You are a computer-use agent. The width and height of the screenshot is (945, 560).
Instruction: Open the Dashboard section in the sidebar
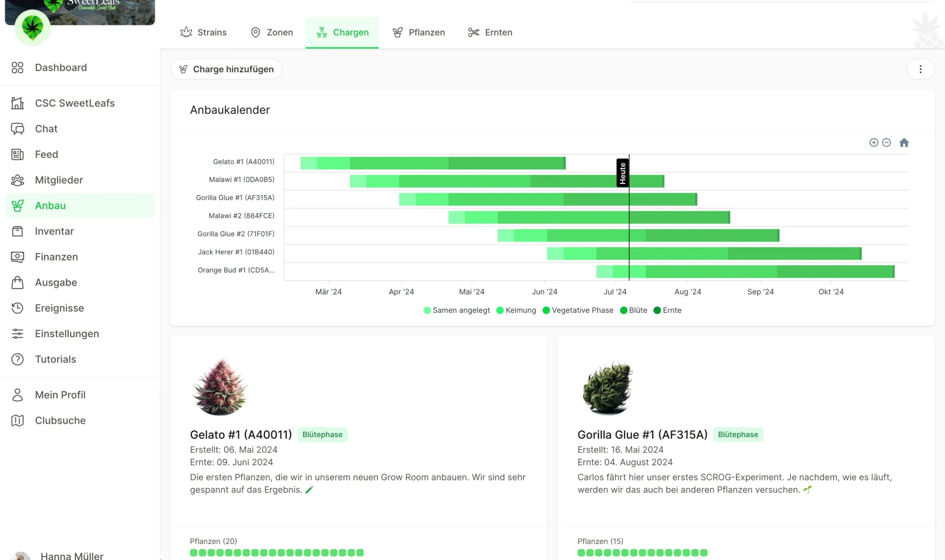point(61,67)
